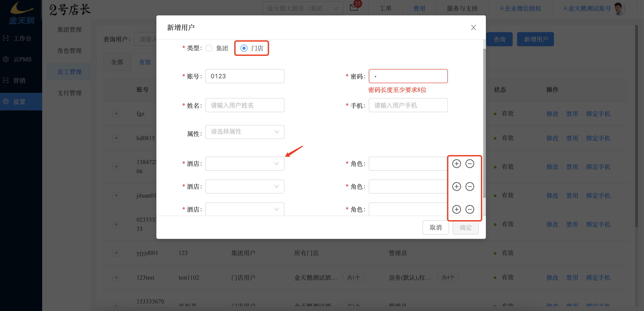The image size is (644, 311).
Task: Open 设置 in the left sidebar
Action: [x=21, y=102]
